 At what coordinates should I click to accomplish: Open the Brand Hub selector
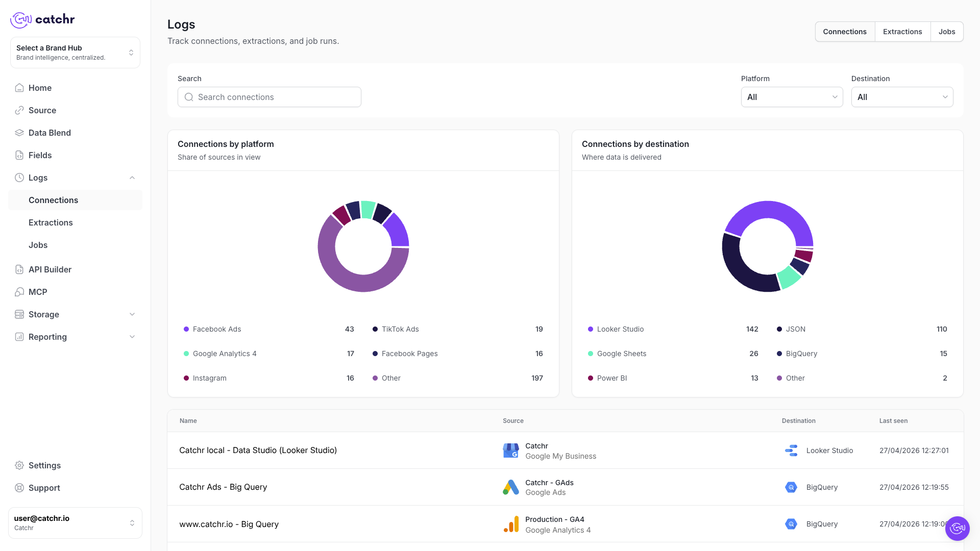[x=75, y=53]
